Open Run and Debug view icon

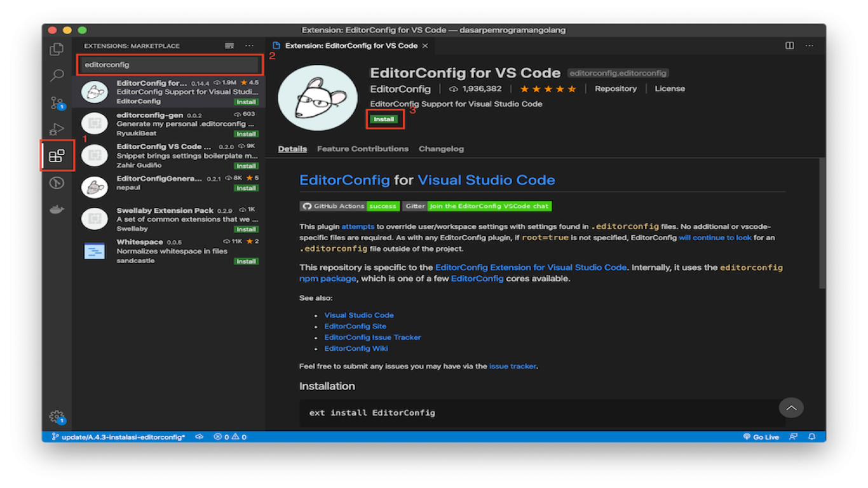tap(57, 129)
